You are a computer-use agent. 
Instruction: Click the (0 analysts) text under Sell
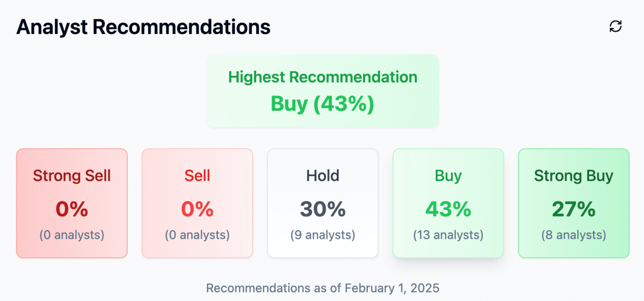pos(197,235)
